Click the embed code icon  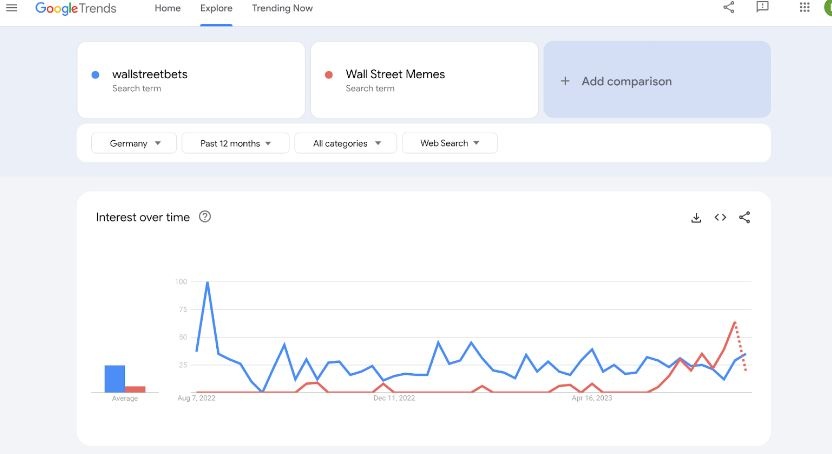click(x=720, y=218)
